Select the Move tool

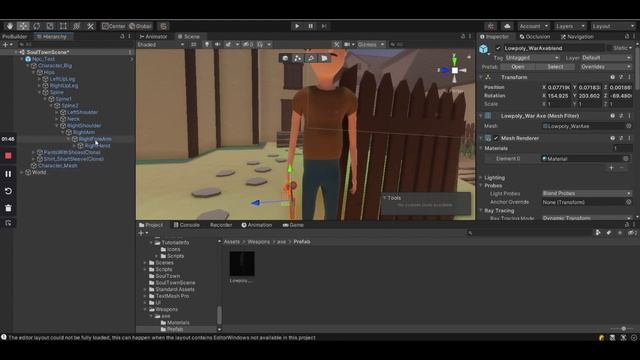pos(23,26)
